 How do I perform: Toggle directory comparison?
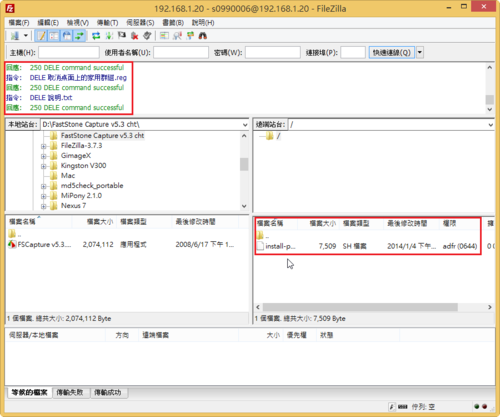177,36
